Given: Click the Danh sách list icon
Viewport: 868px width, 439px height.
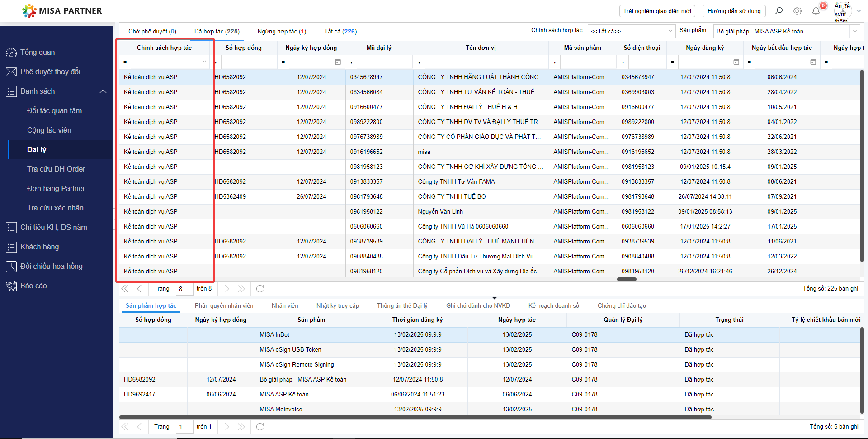Looking at the screenshot, I should pos(11,91).
